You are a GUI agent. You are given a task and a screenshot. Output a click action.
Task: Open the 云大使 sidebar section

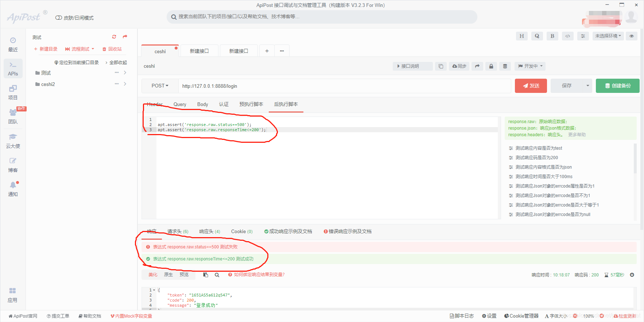[x=13, y=141]
